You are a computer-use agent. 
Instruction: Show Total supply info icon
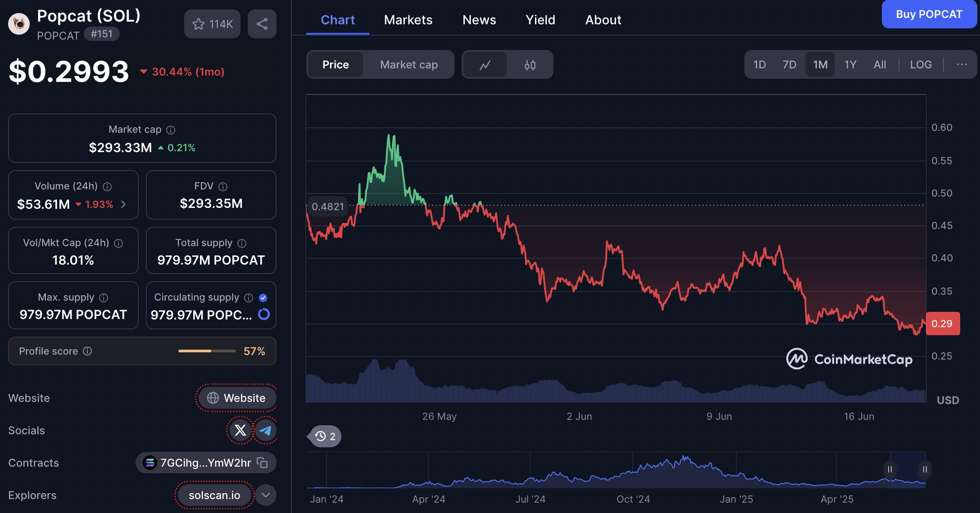coord(242,243)
